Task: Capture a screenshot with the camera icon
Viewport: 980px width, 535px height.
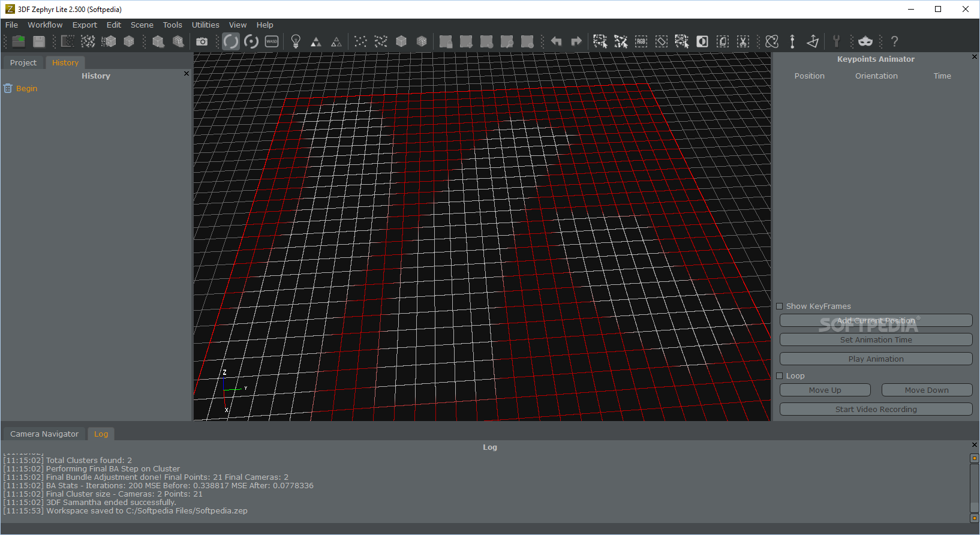Action: coord(202,41)
